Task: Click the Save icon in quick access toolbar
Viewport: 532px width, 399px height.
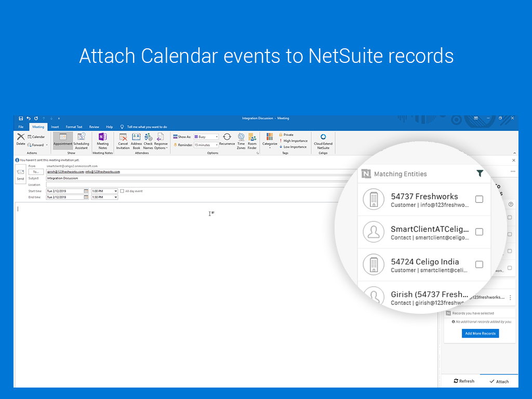Action: [x=21, y=118]
